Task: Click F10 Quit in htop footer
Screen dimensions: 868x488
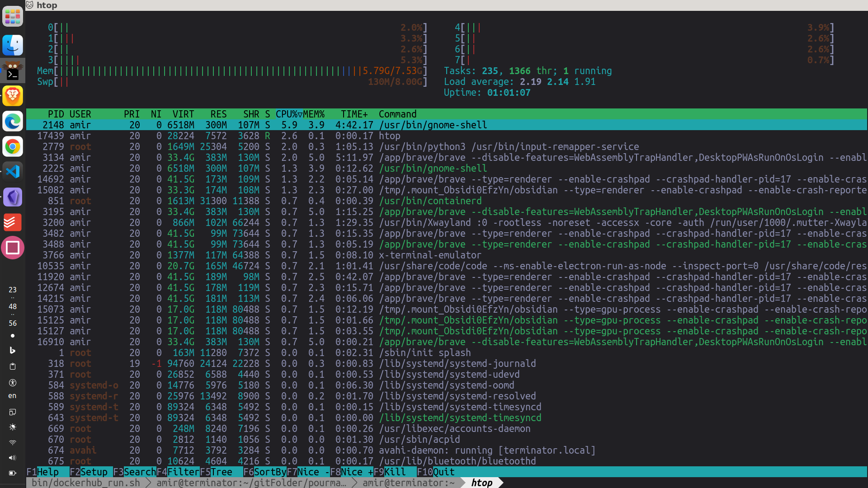Action: [x=436, y=472]
